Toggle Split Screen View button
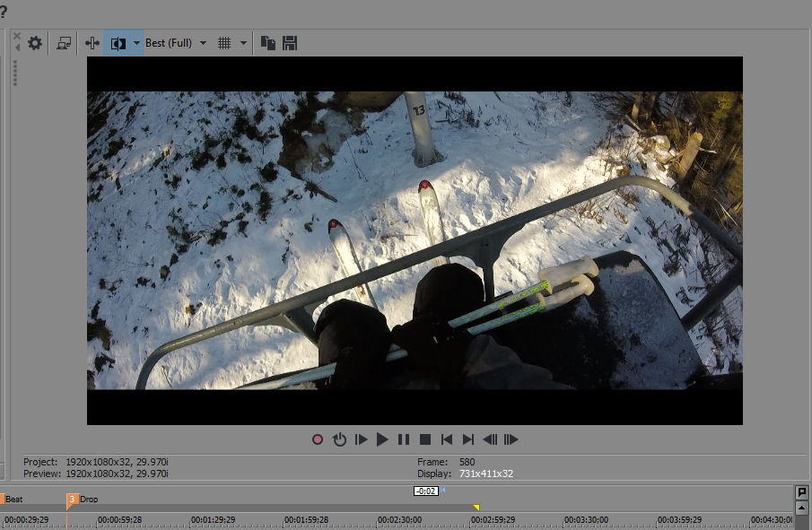Image resolution: width=812 pixels, height=530 pixels. coord(118,43)
